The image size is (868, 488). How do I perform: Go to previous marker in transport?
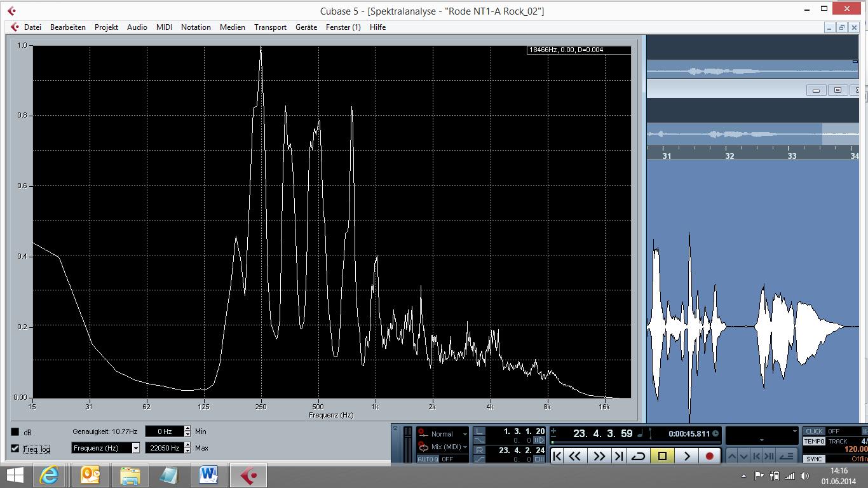557,456
